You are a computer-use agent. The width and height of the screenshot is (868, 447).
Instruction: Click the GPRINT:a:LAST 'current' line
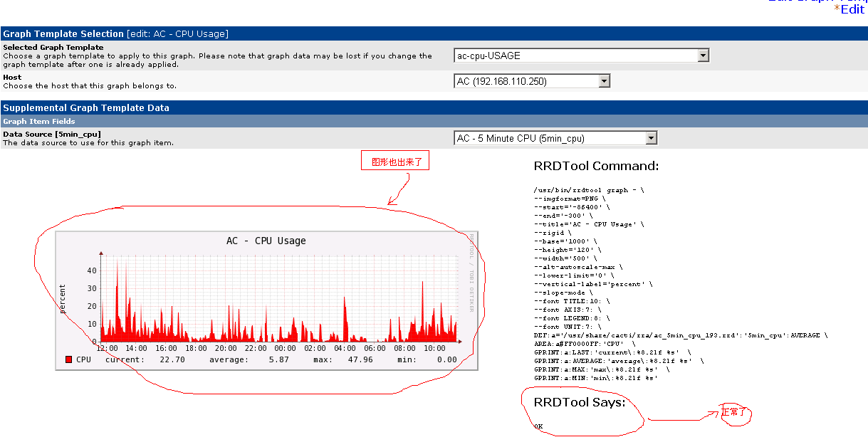(x=611, y=352)
